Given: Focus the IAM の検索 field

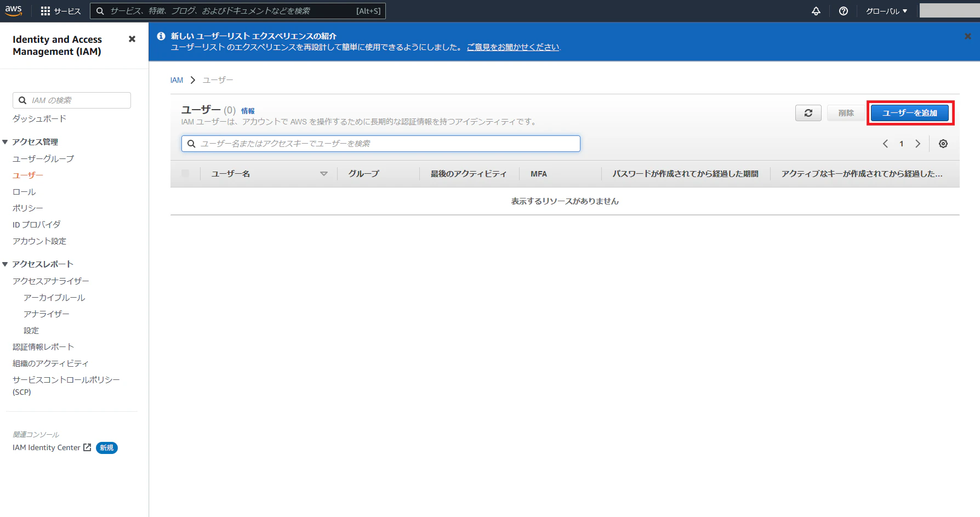Looking at the screenshot, I should 72,100.
